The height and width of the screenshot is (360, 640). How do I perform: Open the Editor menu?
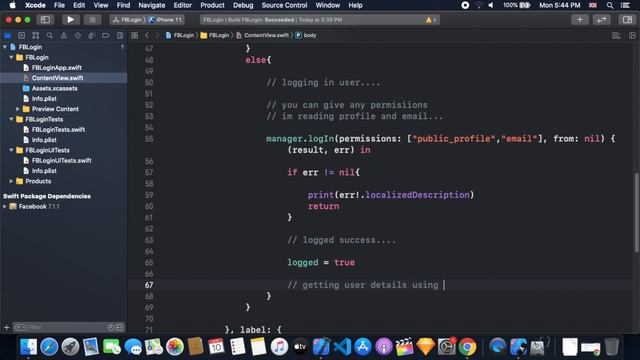pyautogui.click(x=182, y=5)
